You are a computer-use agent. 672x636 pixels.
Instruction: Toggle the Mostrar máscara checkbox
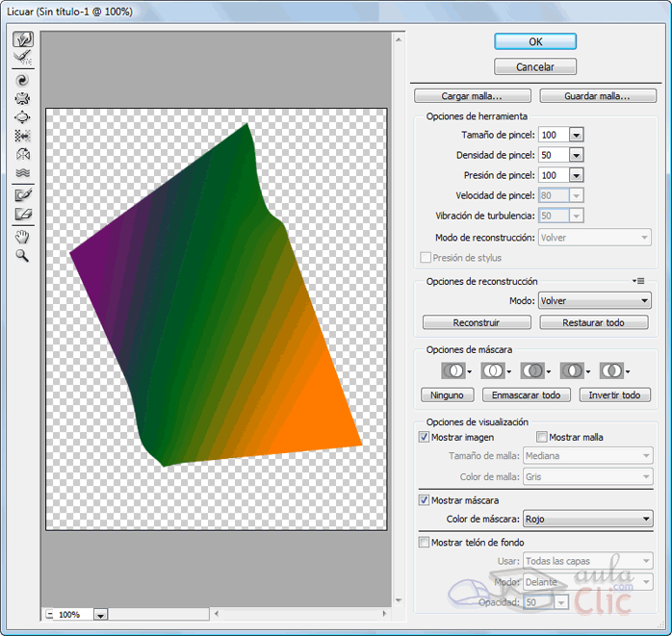tap(424, 499)
